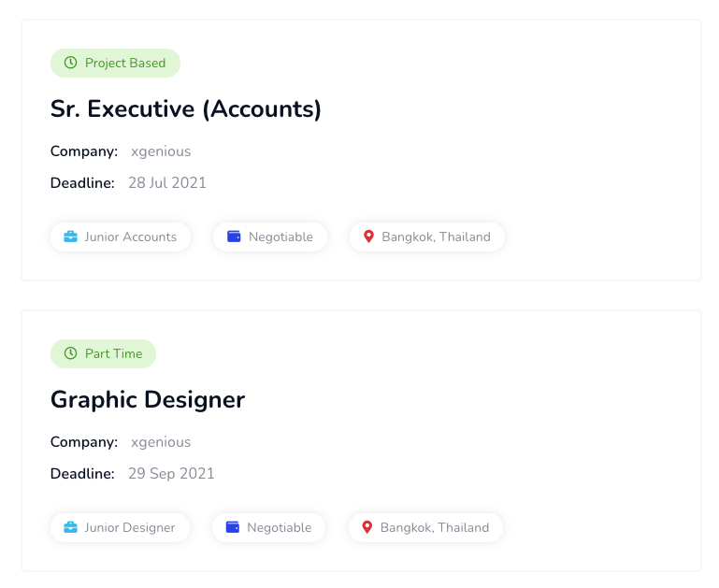This screenshot has height=588, width=719.
Task: Click location pin in Sr. Executive card
Action: (368, 237)
